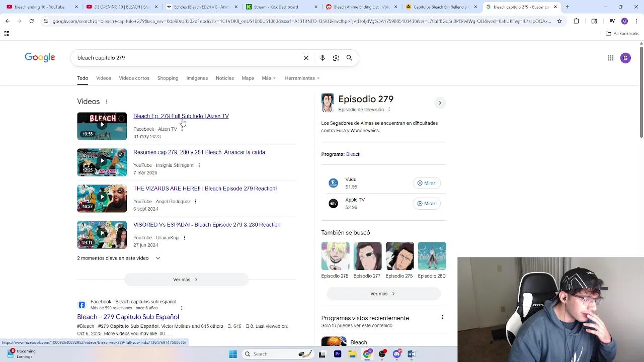Viewport: 644px width, 362px height.
Task: Expand the Más search filter dropdown
Action: (269, 78)
